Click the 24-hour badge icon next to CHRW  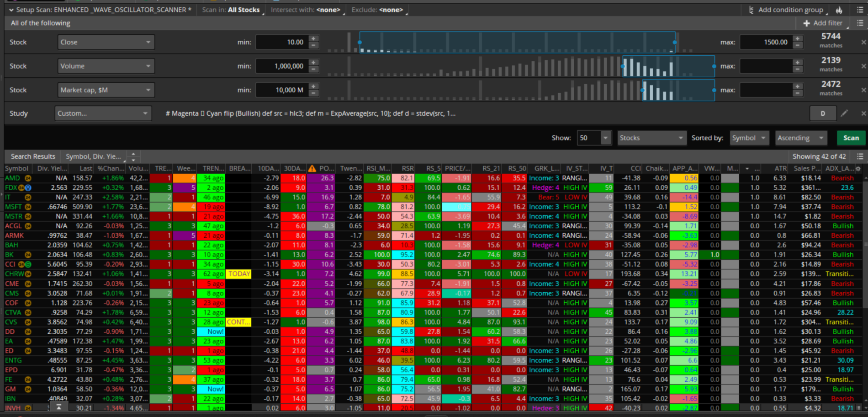(x=28, y=274)
